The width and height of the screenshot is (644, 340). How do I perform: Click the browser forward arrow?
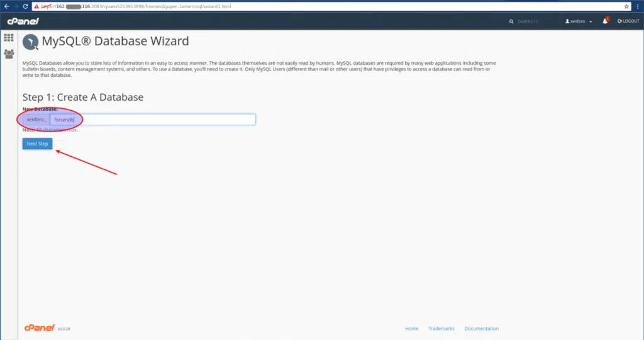point(16,6)
